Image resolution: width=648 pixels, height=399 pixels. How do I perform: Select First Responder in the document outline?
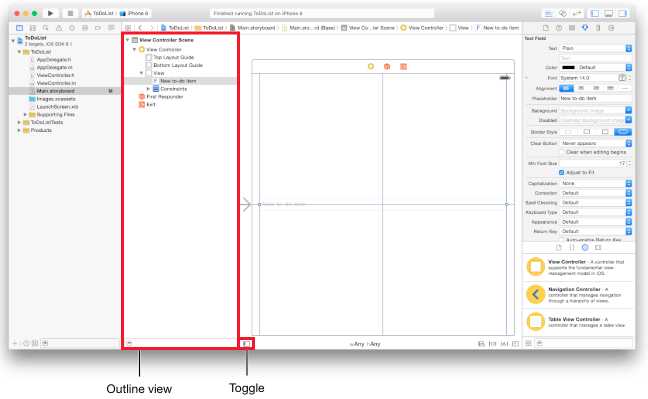[164, 97]
